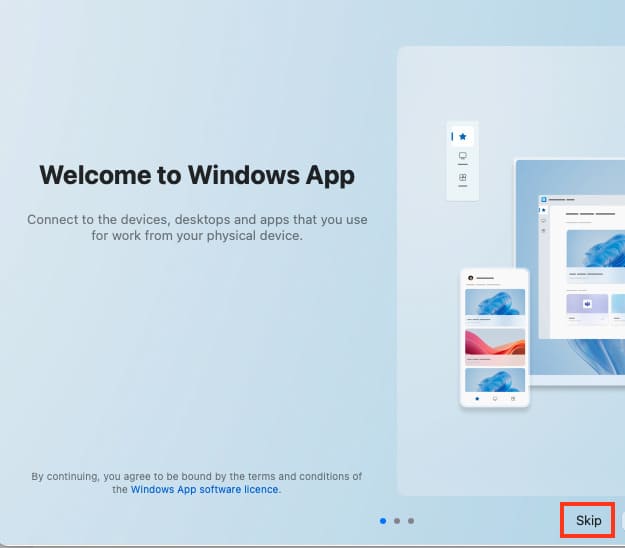Tap the profile avatar on the phone mockup
This screenshot has width=625, height=548.
point(471,277)
